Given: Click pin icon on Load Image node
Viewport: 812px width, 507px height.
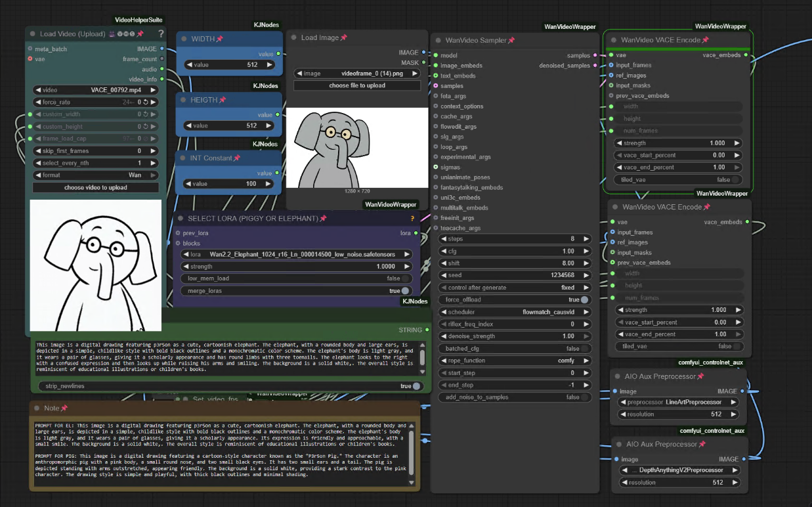Looking at the screenshot, I should 343,38.
